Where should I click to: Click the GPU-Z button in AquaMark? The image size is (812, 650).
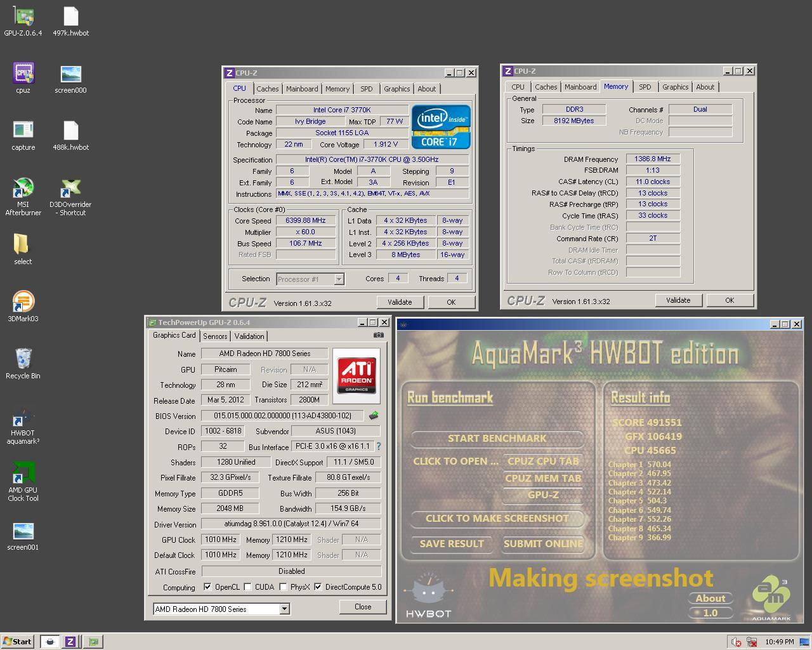pos(543,495)
